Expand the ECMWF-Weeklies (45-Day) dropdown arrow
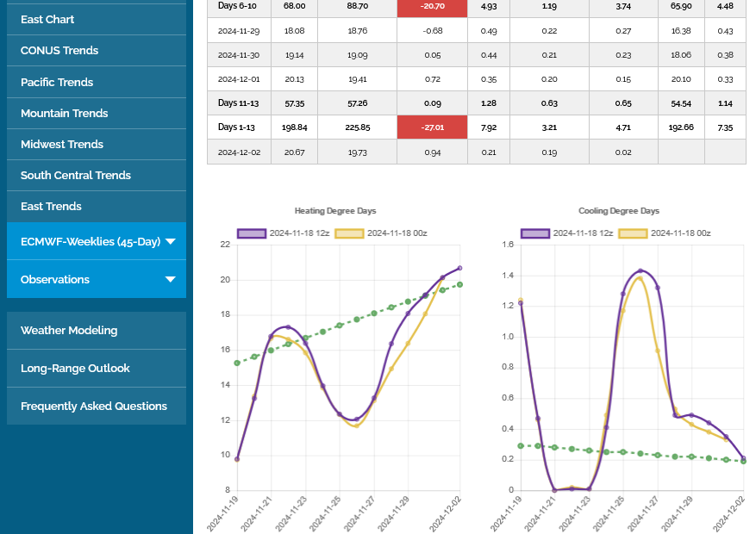Viewport: 756px width, 534px height. pos(170,242)
